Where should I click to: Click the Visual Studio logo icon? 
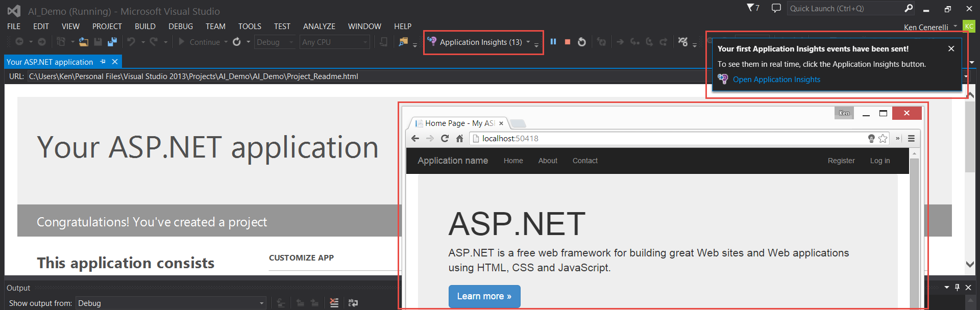coord(14,11)
